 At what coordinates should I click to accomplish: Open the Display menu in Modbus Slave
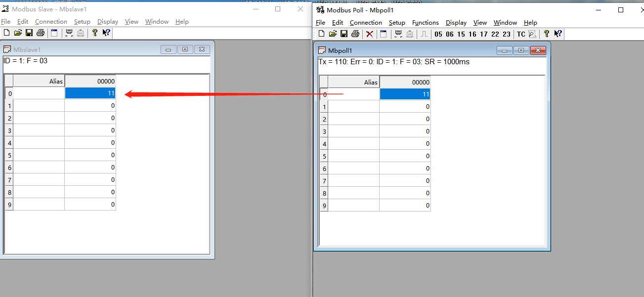107,22
